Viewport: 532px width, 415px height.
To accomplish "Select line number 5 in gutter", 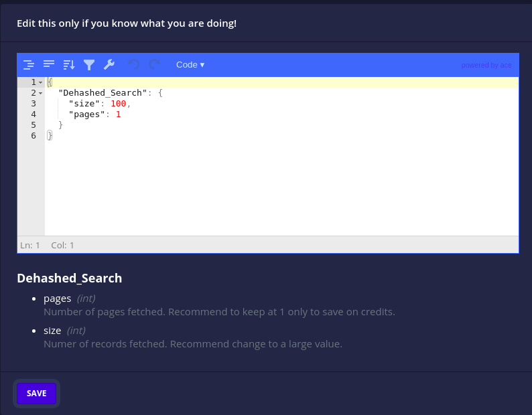I will tap(34, 125).
